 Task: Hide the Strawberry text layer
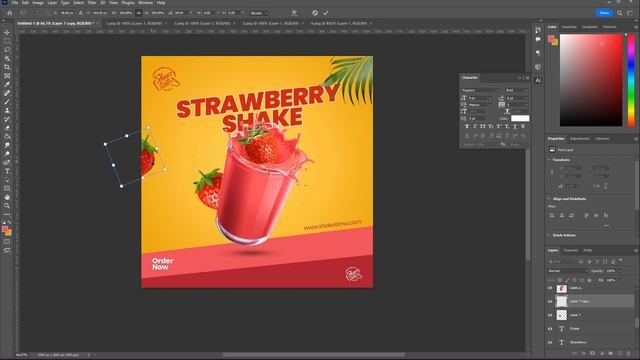tap(550, 342)
